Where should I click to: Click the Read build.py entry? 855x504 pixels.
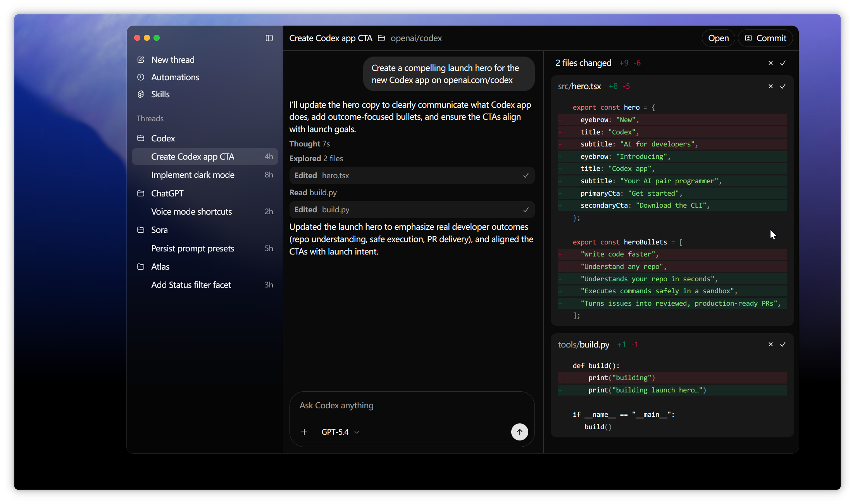(x=313, y=193)
